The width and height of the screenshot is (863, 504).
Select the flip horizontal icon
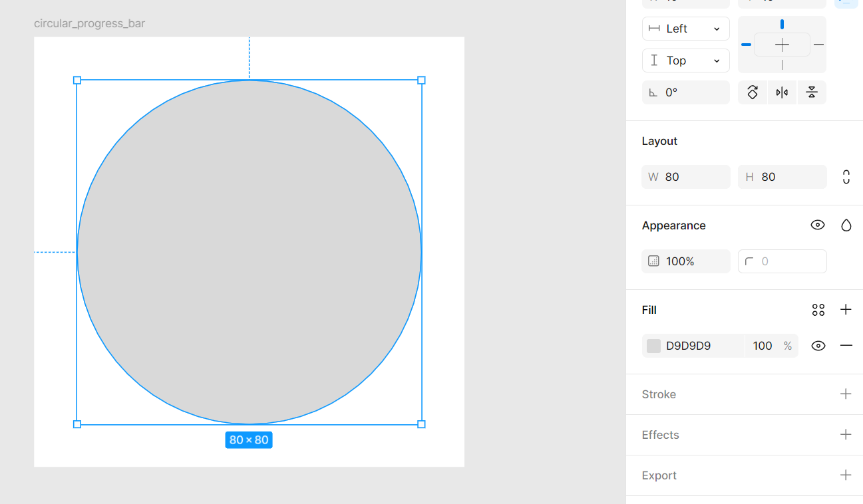(782, 92)
